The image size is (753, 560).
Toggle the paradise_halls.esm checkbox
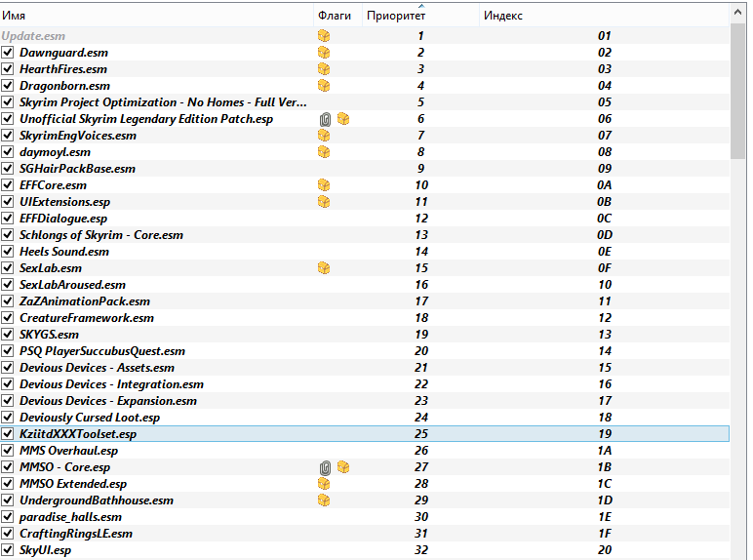click(7, 517)
